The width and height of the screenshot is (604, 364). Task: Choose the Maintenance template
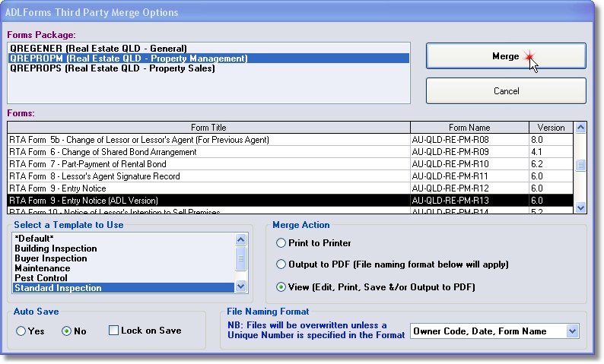[123, 268]
